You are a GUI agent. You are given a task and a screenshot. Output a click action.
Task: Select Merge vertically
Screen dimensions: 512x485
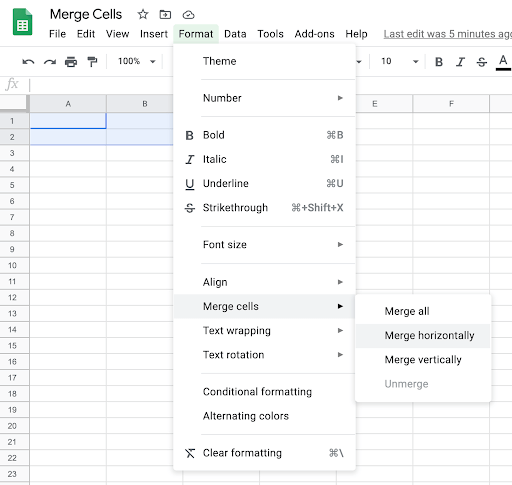[423, 360]
